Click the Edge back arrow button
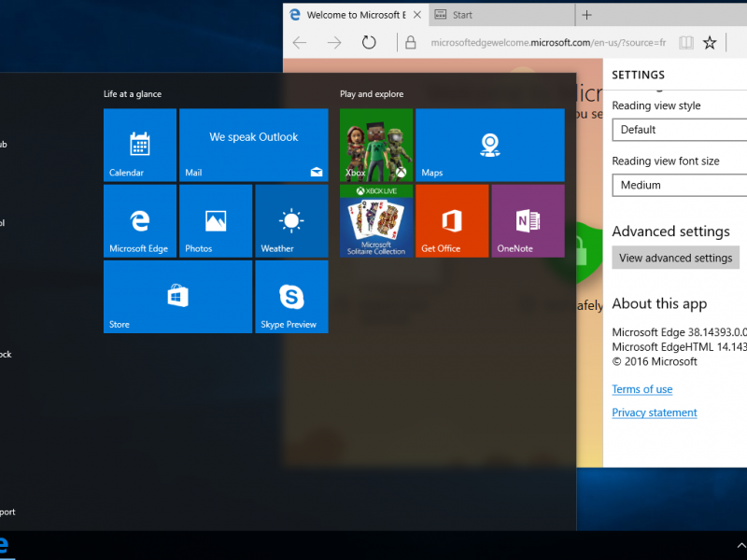 coord(300,43)
